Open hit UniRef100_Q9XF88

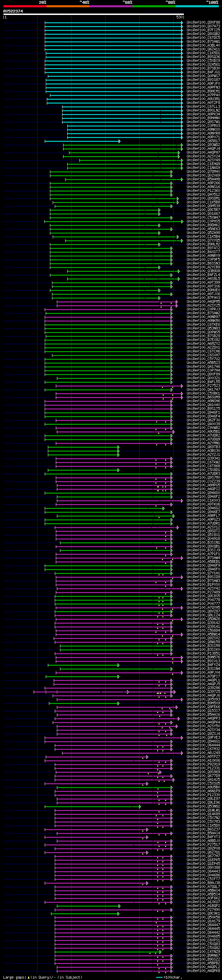[203, 23]
